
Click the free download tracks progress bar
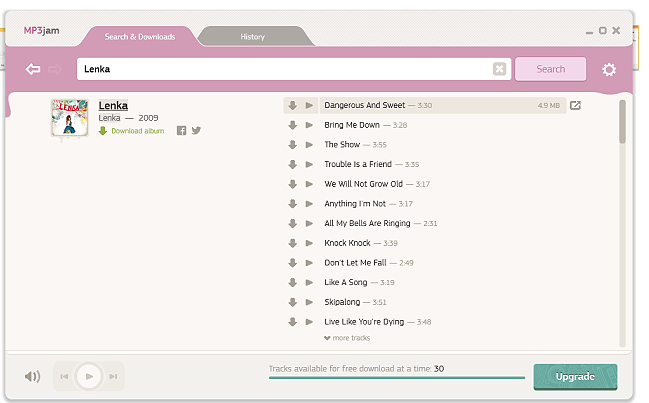click(x=397, y=377)
